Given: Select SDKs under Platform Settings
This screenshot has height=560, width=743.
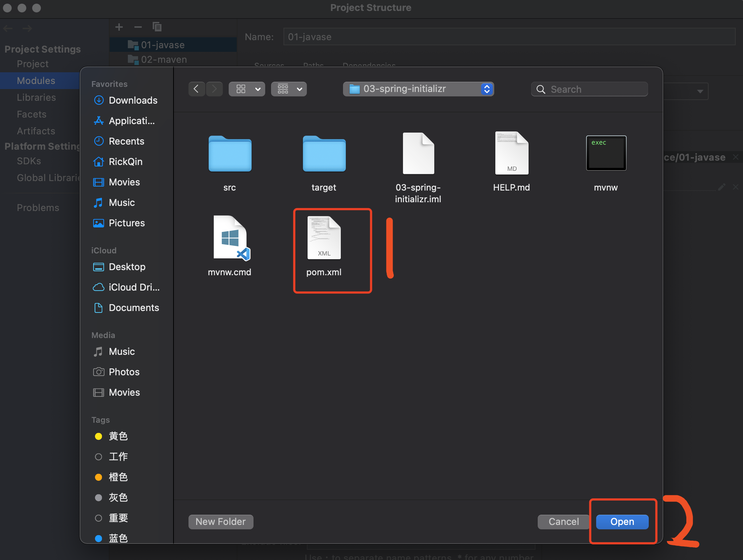Looking at the screenshot, I should click(29, 161).
